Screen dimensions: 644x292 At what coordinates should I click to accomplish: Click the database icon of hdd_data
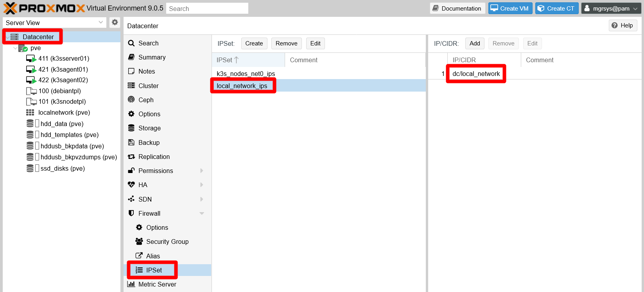(30, 124)
